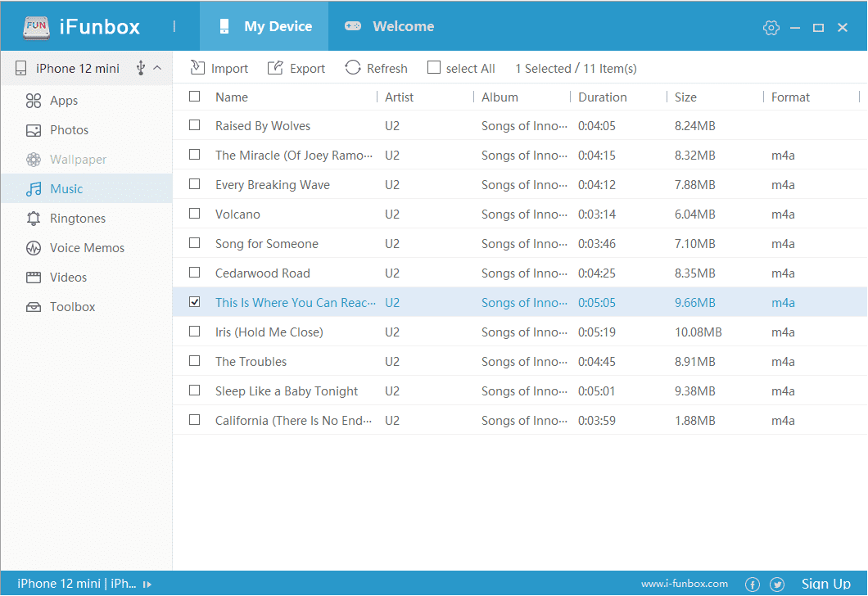Minimize the iFunbox window

(795, 28)
